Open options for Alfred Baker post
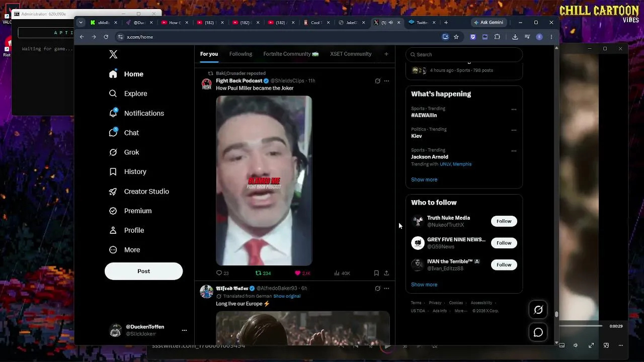The image size is (644, 362). point(386,289)
